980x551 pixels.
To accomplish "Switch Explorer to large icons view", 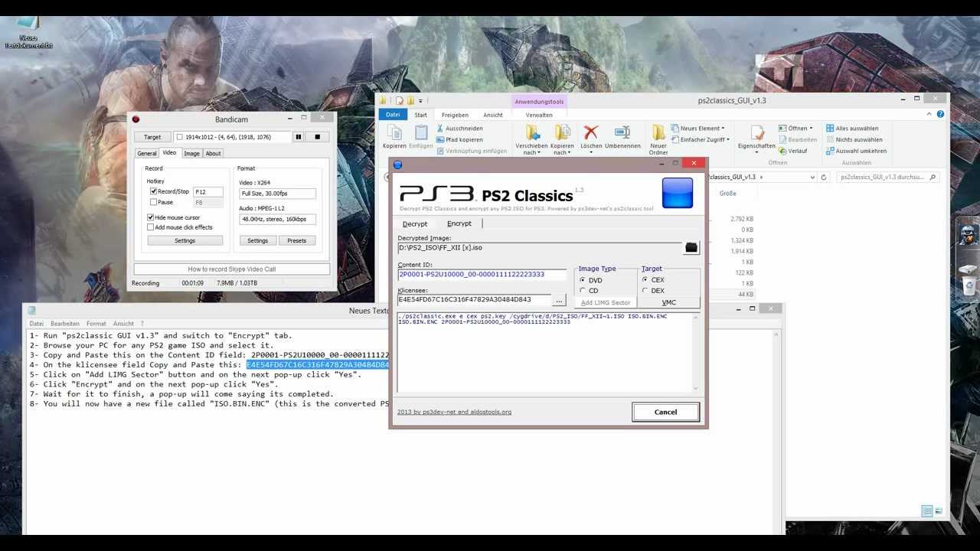I will (939, 511).
